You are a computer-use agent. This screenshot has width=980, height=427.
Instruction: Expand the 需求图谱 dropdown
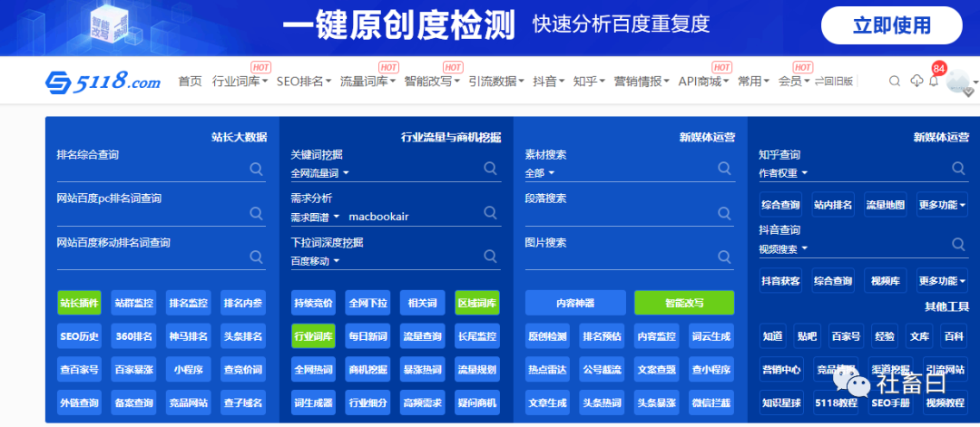coord(315,217)
